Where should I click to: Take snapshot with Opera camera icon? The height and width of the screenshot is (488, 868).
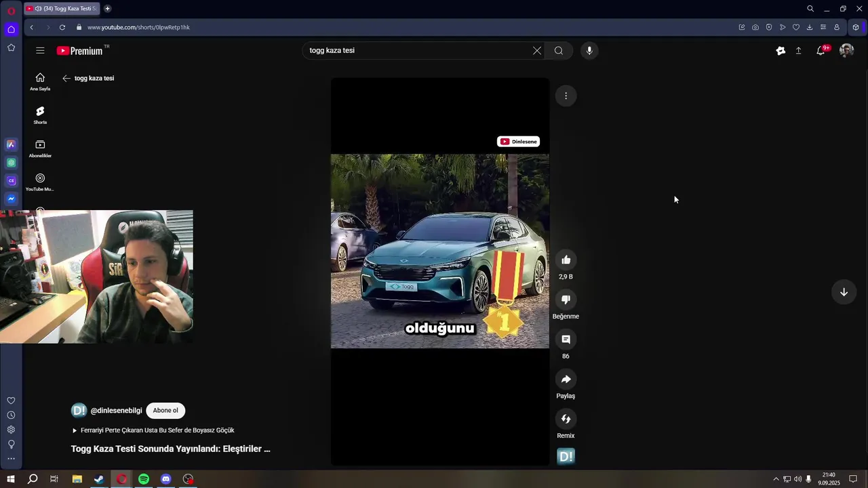(755, 27)
